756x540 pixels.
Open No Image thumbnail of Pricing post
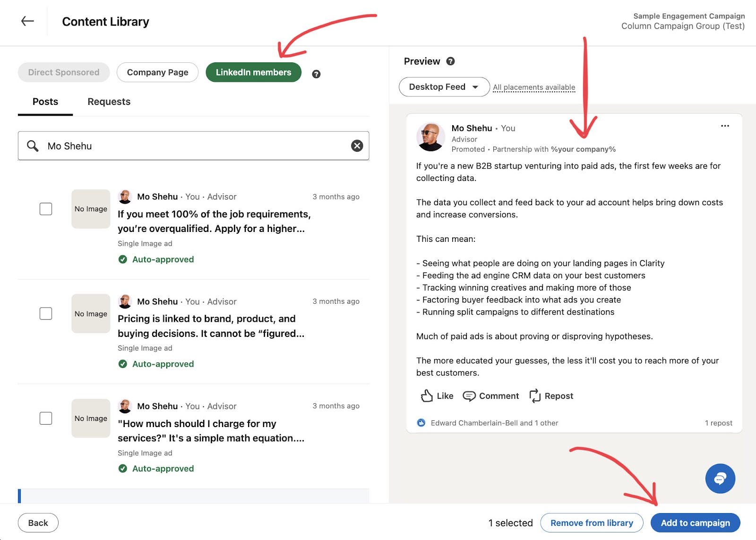click(x=91, y=314)
